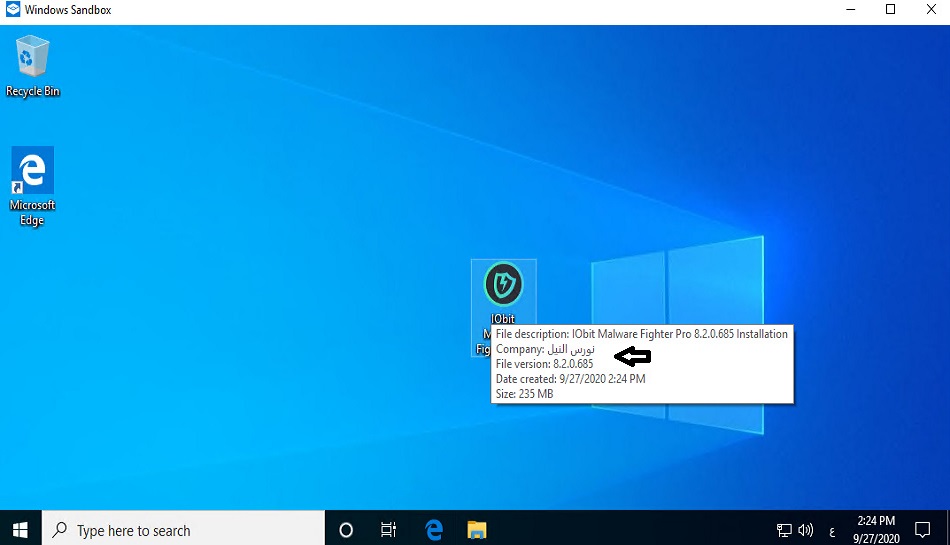This screenshot has height=545, width=950.
Task: Select the IObit Malware Fighter installer icon
Action: tap(503, 286)
